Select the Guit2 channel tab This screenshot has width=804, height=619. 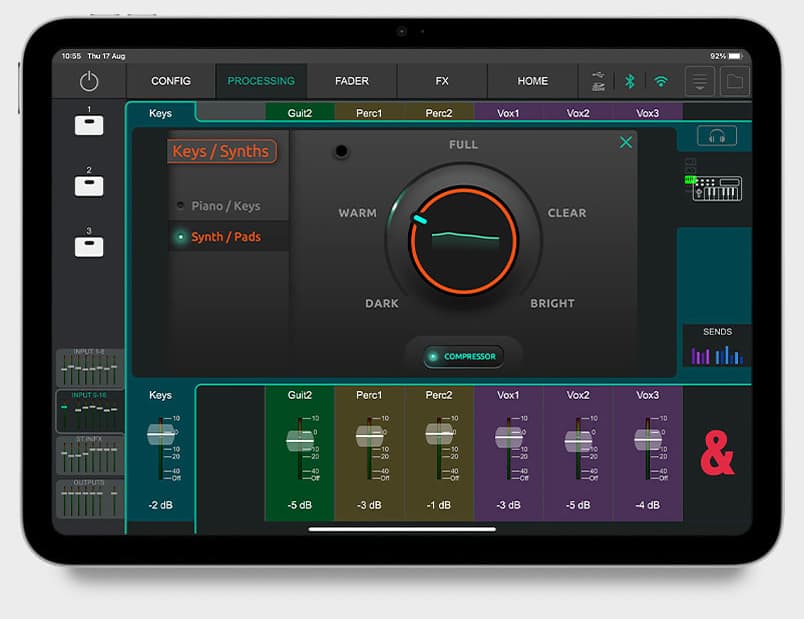point(300,113)
